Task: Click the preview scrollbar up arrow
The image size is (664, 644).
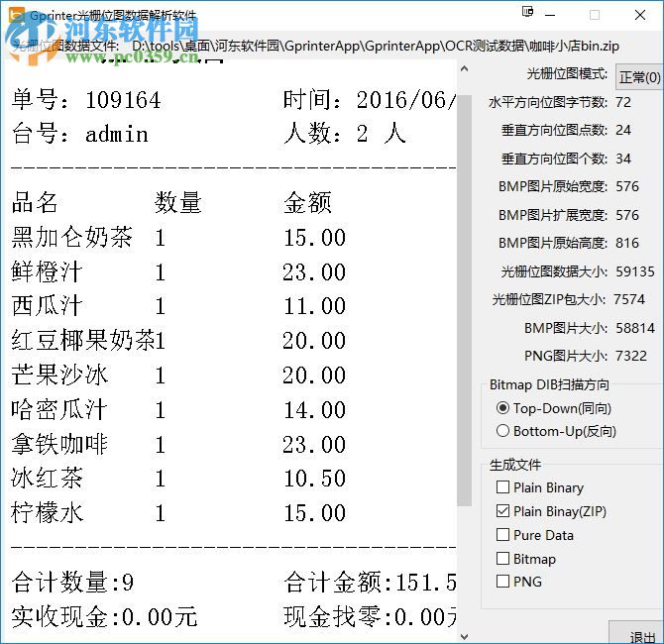Action: (x=464, y=68)
